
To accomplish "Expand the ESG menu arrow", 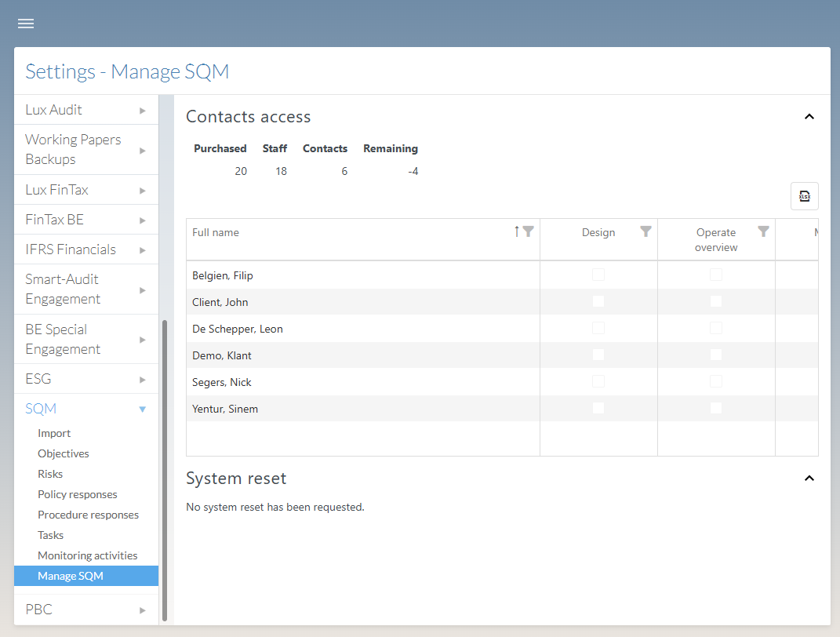I will tap(143, 380).
